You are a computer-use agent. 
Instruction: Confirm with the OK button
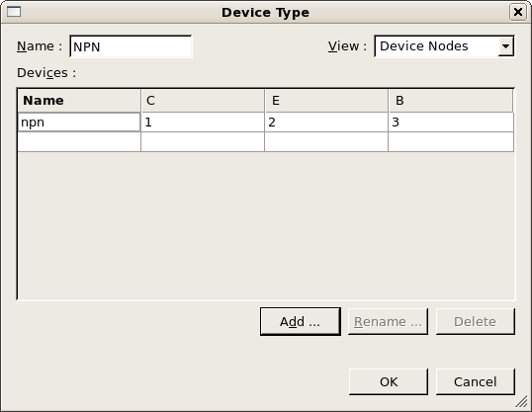click(389, 381)
